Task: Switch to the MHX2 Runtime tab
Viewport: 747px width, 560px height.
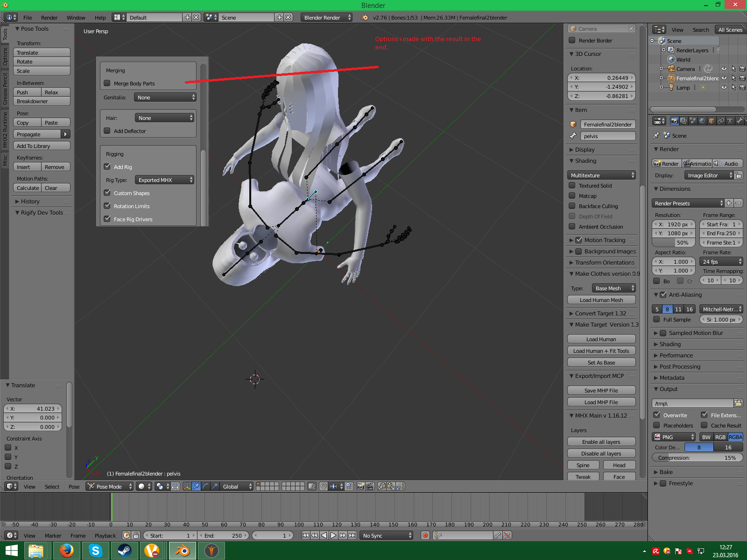Action: 5,130
